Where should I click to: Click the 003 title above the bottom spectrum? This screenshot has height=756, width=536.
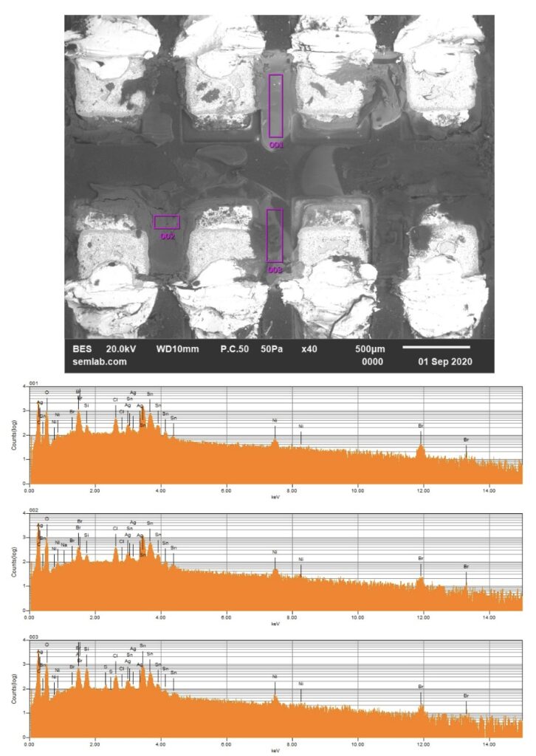pyautogui.click(x=32, y=635)
